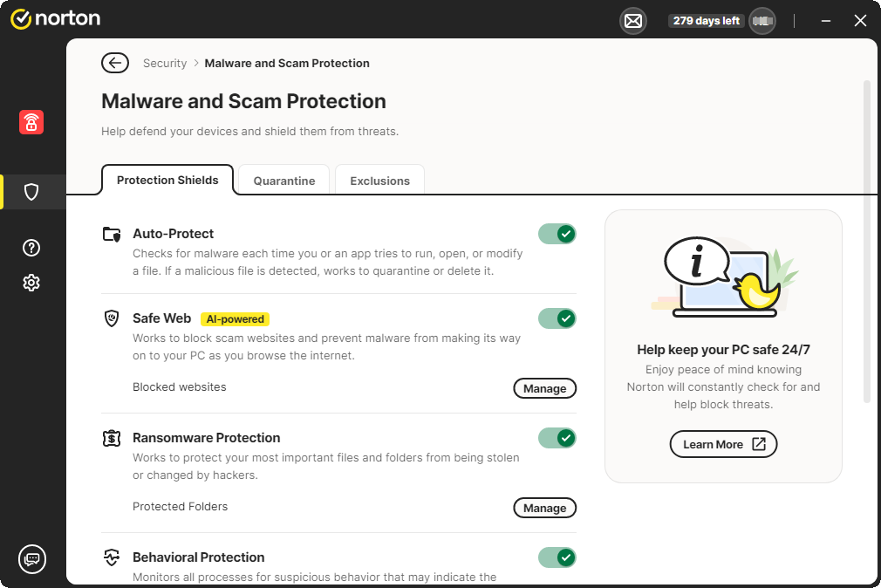Image resolution: width=881 pixels, height=588 pixels.
Task: Click the Behavioral Protection heartbeat icon
Action: point(112,557)
